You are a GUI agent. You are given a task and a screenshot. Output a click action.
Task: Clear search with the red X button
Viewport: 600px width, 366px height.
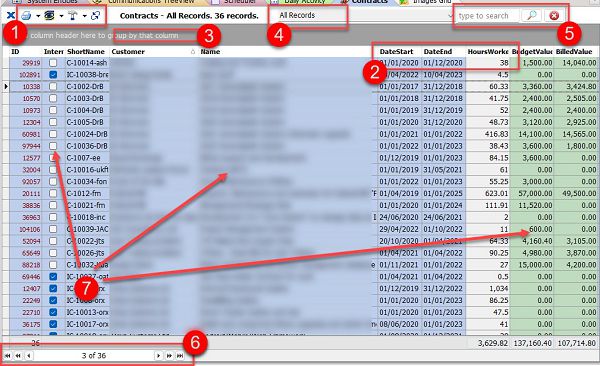[554, 16]
